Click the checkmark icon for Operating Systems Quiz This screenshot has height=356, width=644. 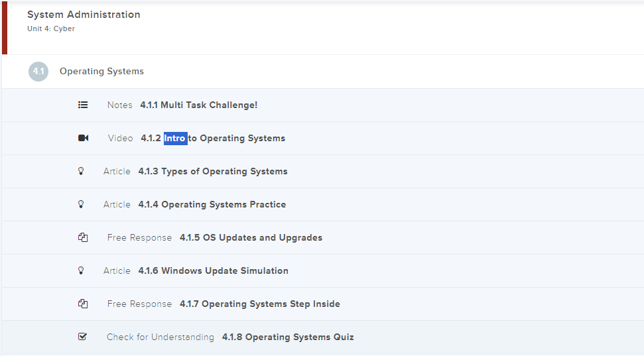pos(83,337)
